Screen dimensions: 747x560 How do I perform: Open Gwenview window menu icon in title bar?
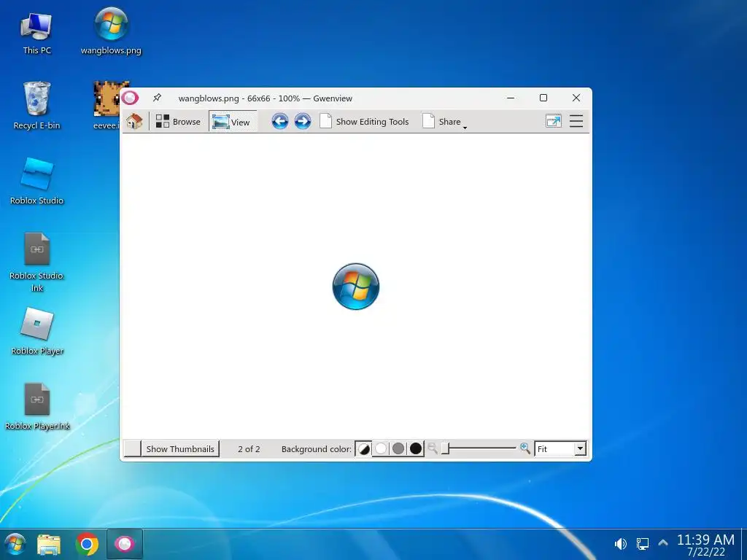(130, 98)
